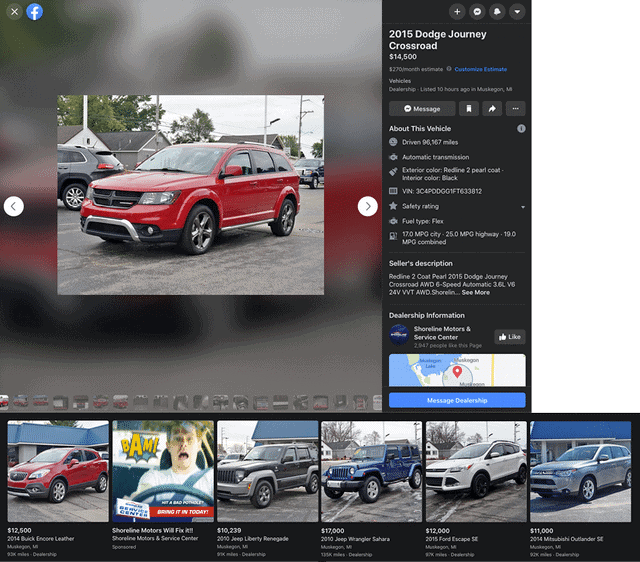
Task: Click Driven 96,167 miles text
Action: click(x=430, y=142)
